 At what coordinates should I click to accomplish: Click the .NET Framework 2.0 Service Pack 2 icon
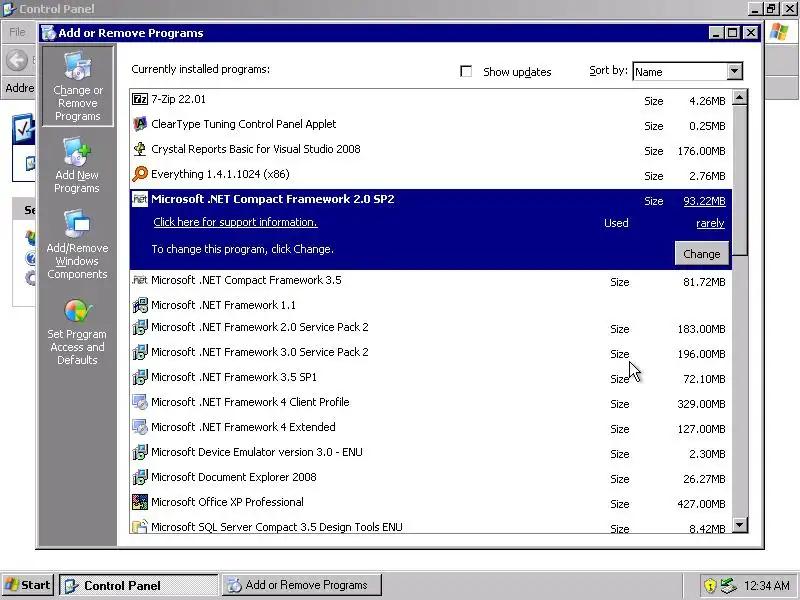click(140, 327)
